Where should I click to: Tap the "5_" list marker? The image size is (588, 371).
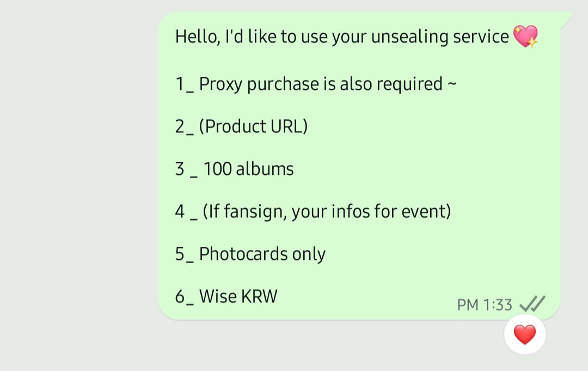(184, 254)
